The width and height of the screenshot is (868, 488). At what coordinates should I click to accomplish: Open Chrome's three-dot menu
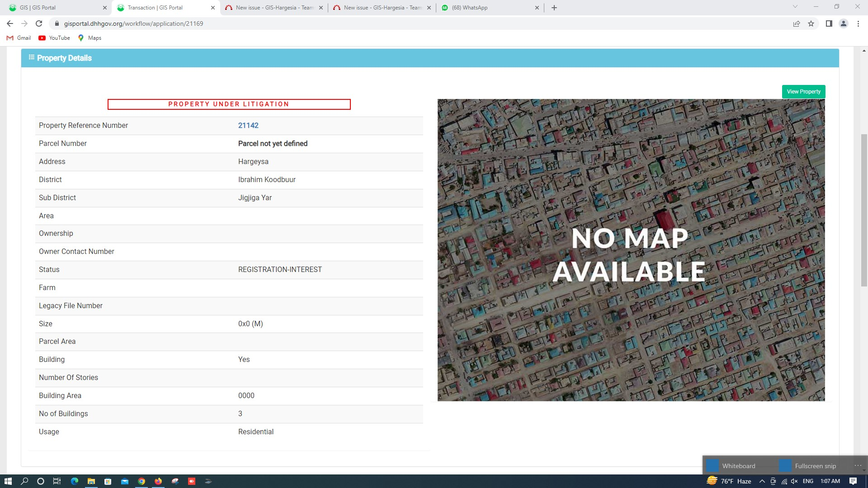pos(858,23)
